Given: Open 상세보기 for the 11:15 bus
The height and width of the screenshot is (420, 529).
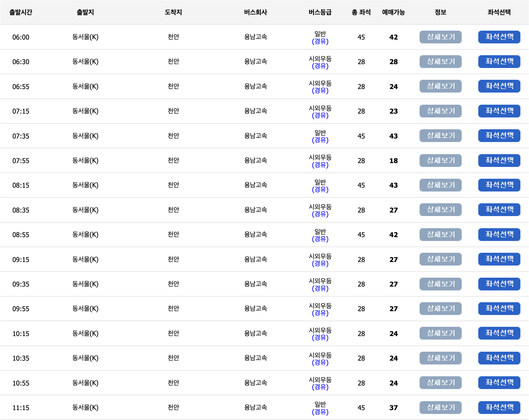Looking at the screenshot, I should coord(440,407).
